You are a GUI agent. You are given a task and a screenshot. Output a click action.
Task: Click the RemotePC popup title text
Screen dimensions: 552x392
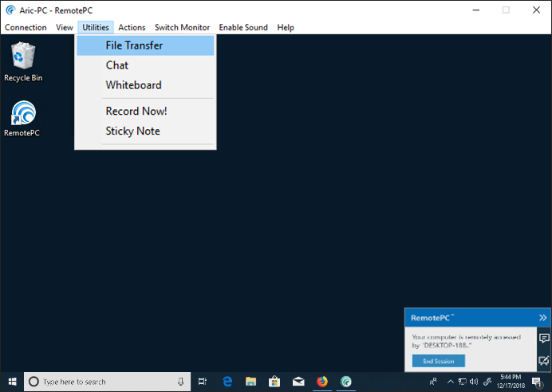pos(432,318)
